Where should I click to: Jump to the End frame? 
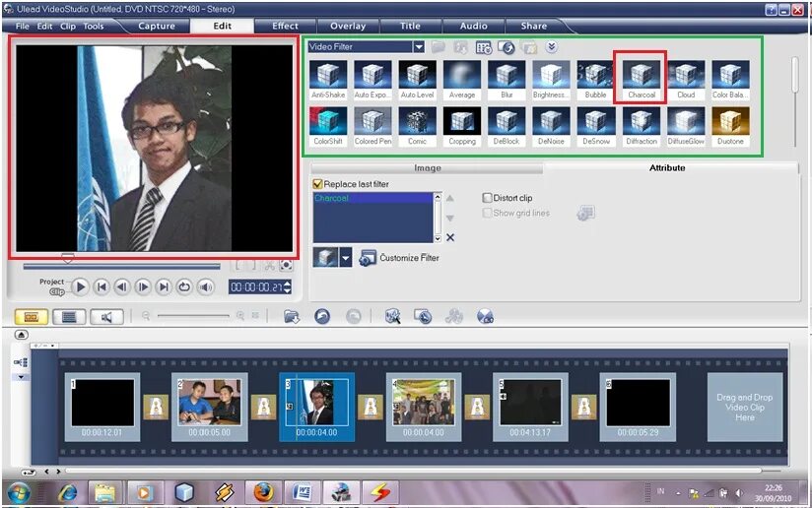click(x=164, y=286)
